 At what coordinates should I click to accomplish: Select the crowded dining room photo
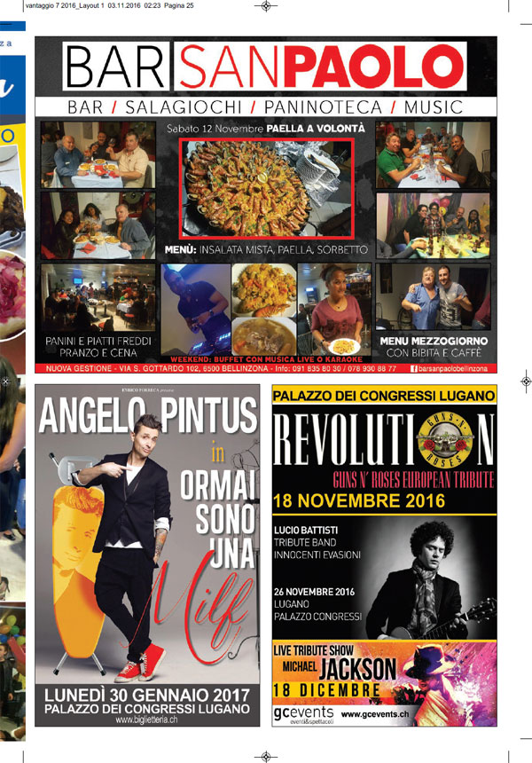pos(98,298)
